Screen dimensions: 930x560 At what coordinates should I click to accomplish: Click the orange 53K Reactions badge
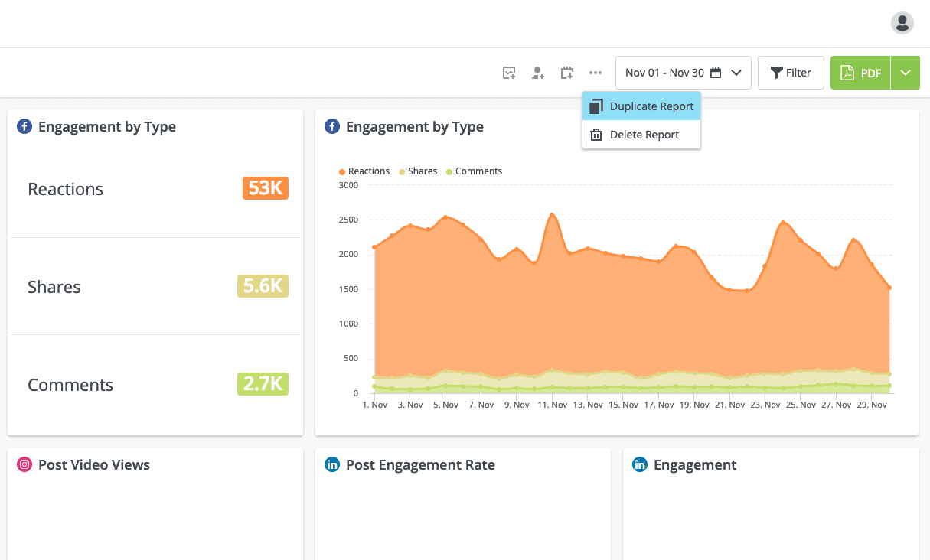[265, 188]
